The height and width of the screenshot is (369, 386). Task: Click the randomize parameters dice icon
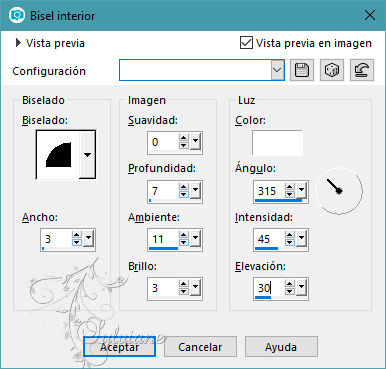point(332,70)
